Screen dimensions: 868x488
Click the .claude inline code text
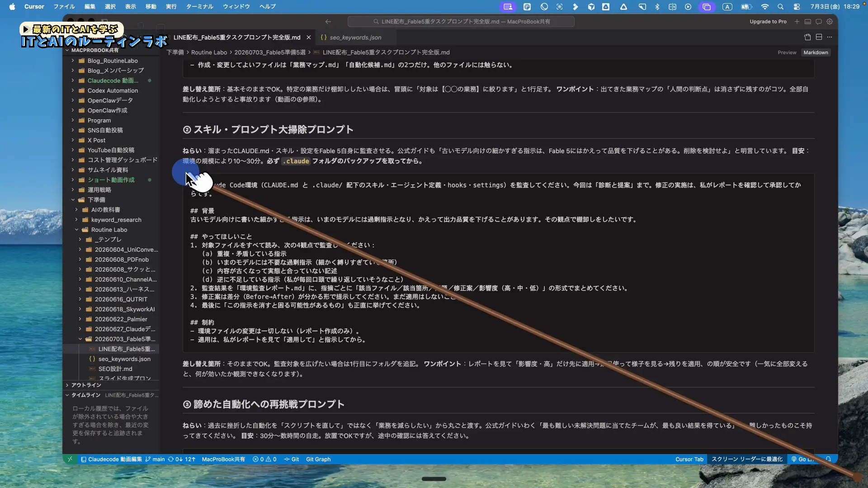point(297,161)
